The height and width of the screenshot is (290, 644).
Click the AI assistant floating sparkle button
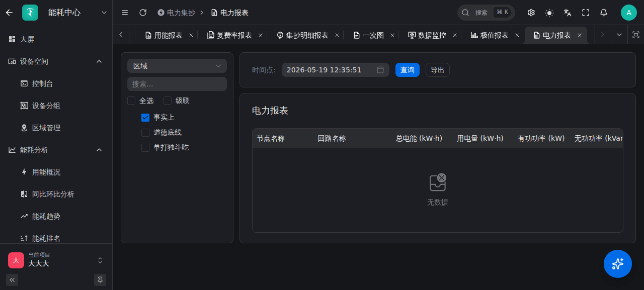pyautogui.click(x=618, y=264)
